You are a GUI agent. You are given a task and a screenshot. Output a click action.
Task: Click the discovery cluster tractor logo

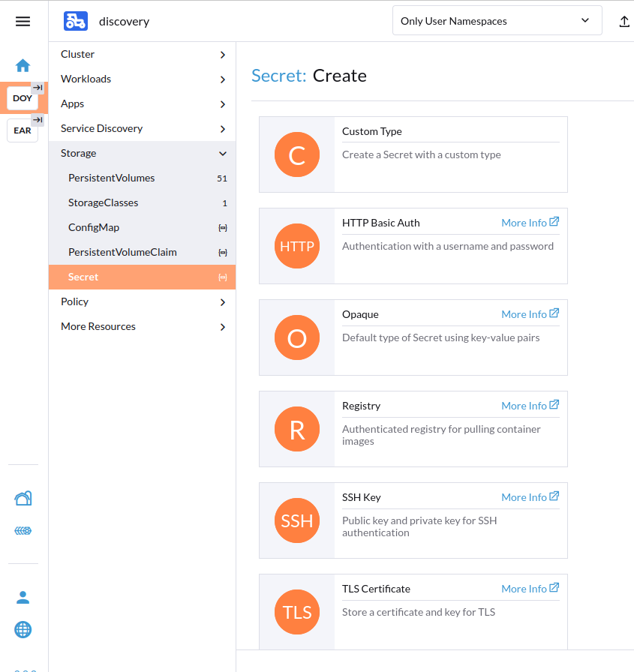tap(76, 21)
